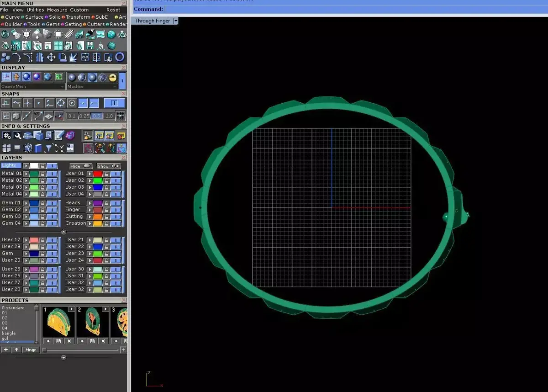The height and width of the screenshot is (392, 548).
Task: Select the Cutters tool category
Action: pyautogui.click(x=94, y=24)
